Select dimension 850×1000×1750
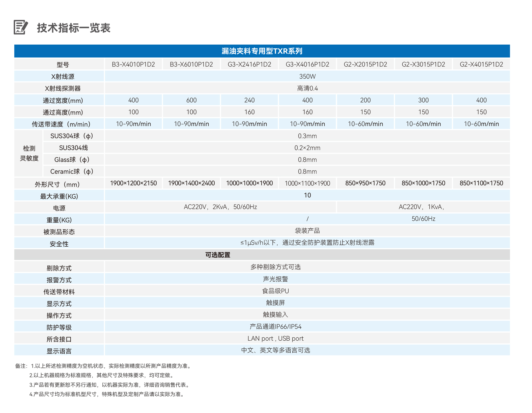 pos(423,183)
